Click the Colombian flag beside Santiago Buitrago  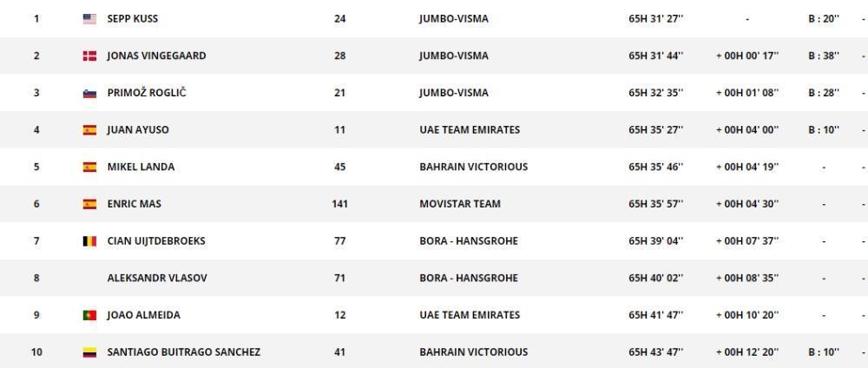89,352
